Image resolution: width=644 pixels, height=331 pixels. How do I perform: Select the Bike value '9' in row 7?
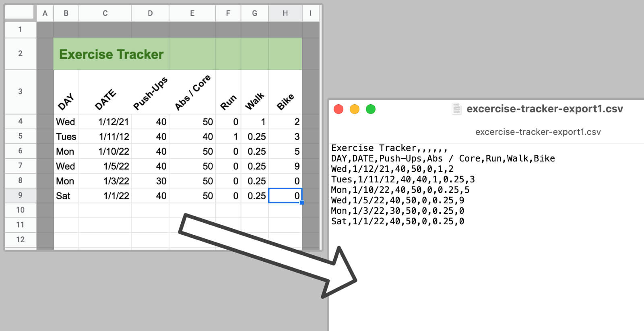click(285, 166)
